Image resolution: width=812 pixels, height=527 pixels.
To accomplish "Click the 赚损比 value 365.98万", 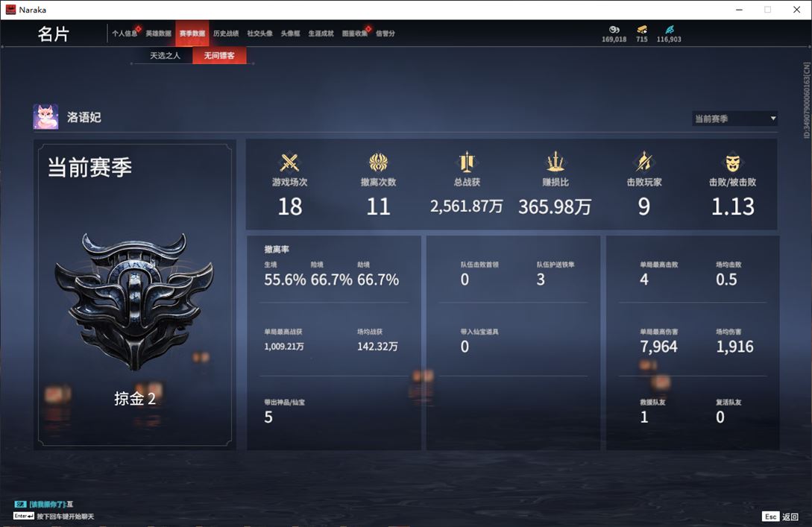I will tap(556, 206).
